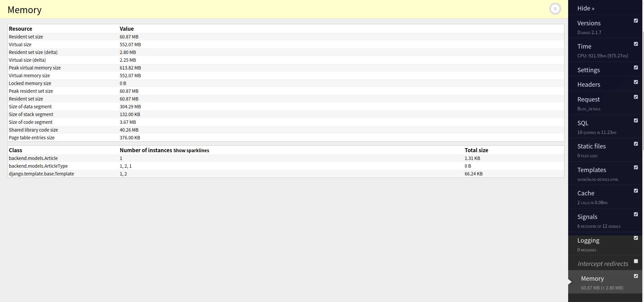
Task: Click the Size of data segment row
Action: click(286, 107)
